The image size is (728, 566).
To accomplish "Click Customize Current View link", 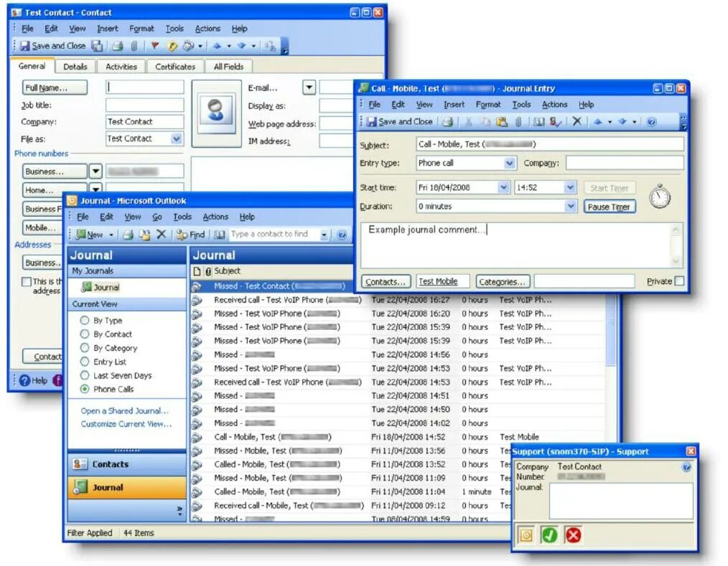I will 126,424.
